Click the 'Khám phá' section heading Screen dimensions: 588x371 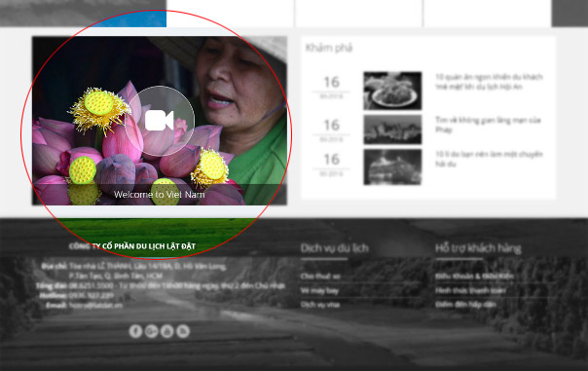(329, 48)
